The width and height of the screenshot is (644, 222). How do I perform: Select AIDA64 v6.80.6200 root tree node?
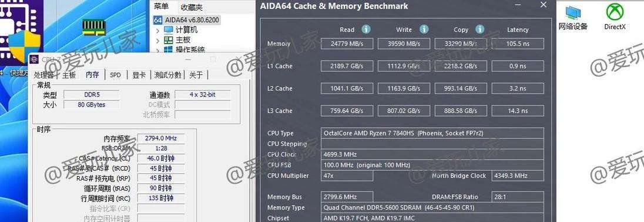(x=187, y=20)
